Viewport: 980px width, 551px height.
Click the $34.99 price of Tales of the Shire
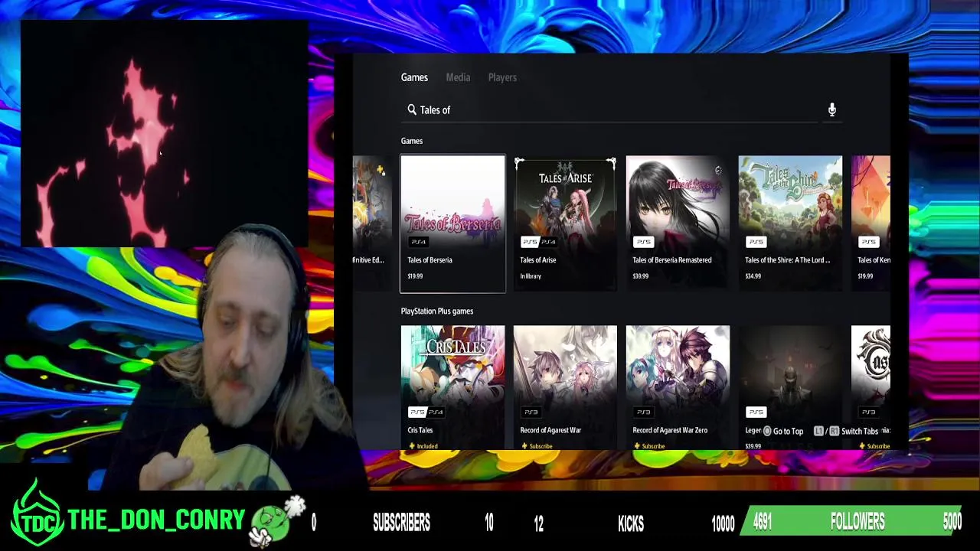[753, 276]
